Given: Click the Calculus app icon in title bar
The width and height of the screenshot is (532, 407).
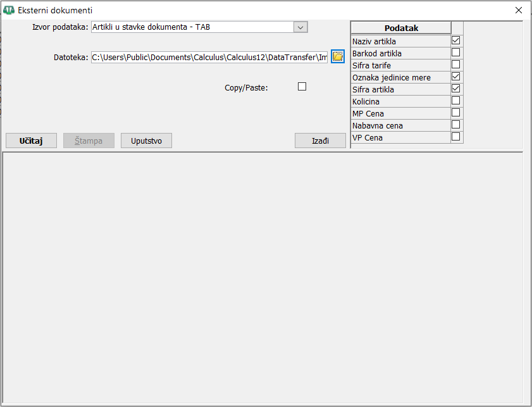Looking at the screenshot, I should tap(9, 9).
